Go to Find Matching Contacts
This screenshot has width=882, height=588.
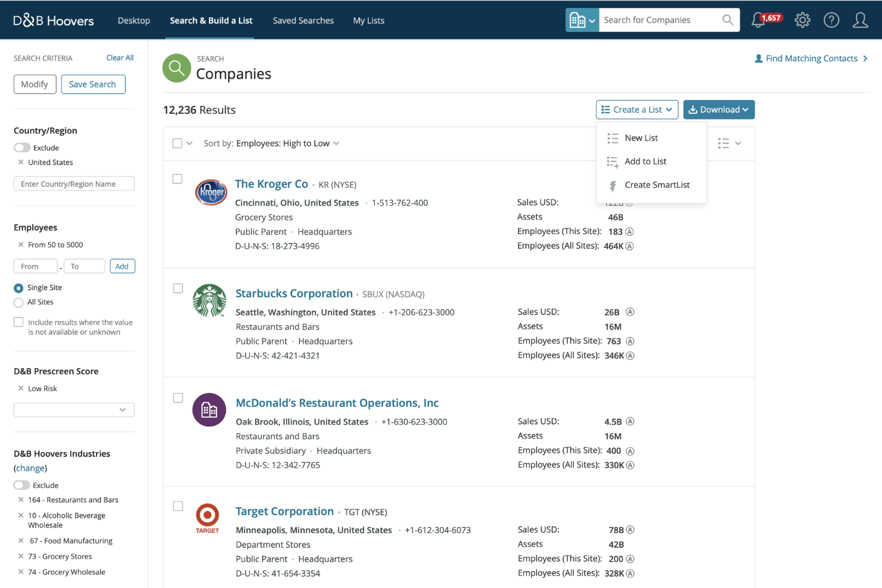click(x=810, y=58)
